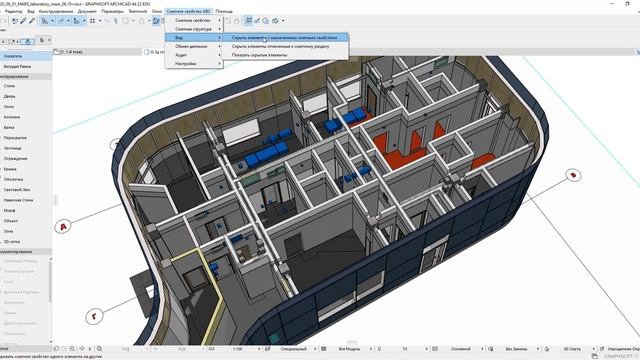640x360 pixels.
Task: Open the Конструирование menu in menu bar
Action: pyautogui.click(x=56, y=11)
